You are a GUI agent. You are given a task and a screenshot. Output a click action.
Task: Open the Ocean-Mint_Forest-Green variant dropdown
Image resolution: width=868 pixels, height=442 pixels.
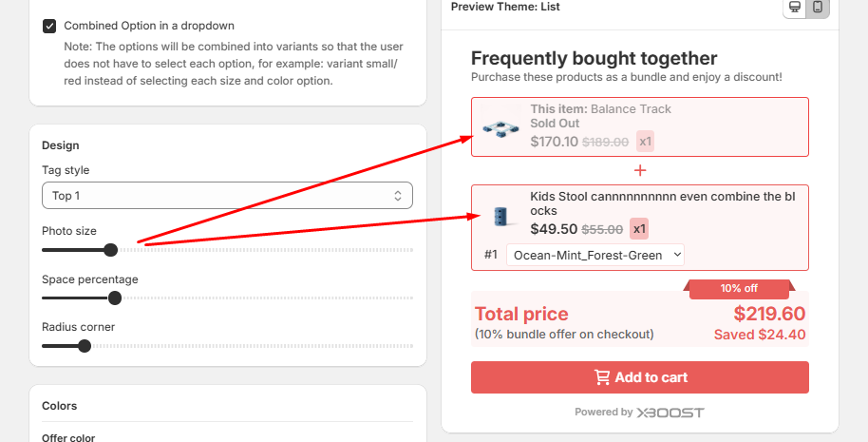595,255
